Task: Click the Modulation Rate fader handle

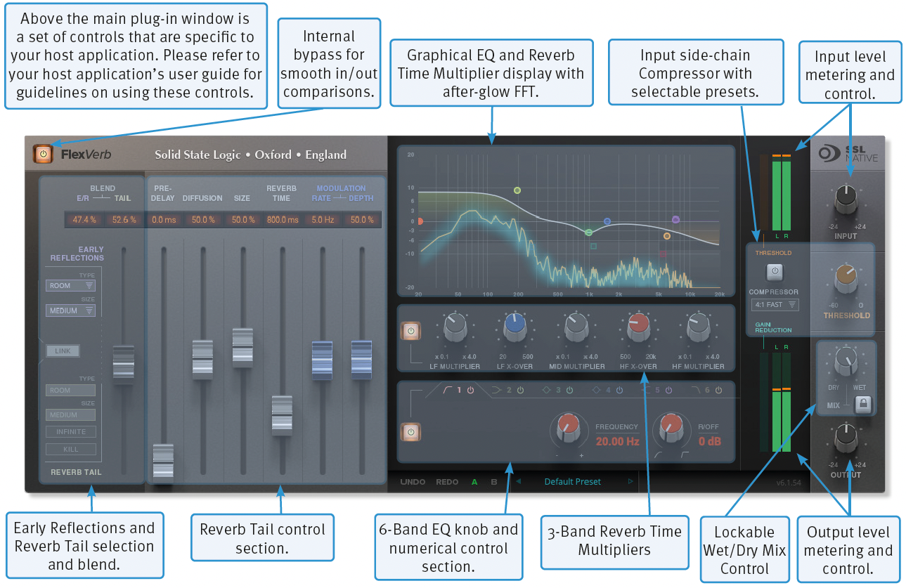Action: [x=322, y=360]
